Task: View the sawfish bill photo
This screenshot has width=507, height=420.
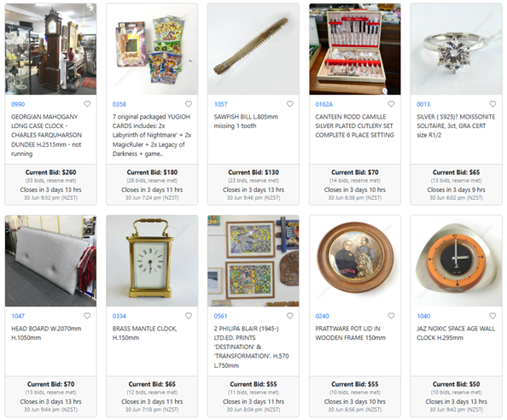Action: click(x=253, y=50)
